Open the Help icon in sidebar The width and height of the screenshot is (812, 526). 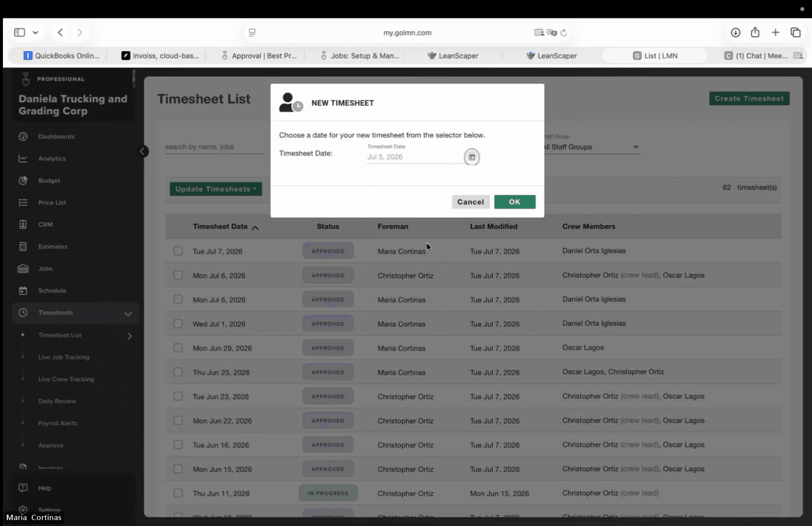click(x=23, y=488)
